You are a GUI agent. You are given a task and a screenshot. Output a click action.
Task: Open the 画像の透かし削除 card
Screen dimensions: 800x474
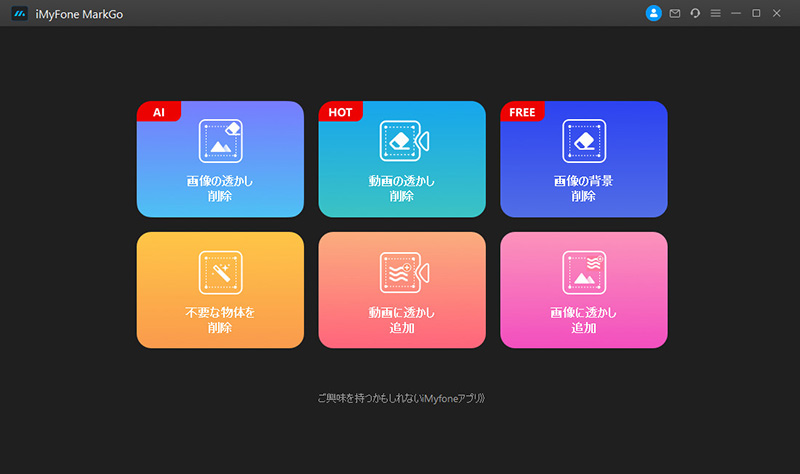coord(220,159)
